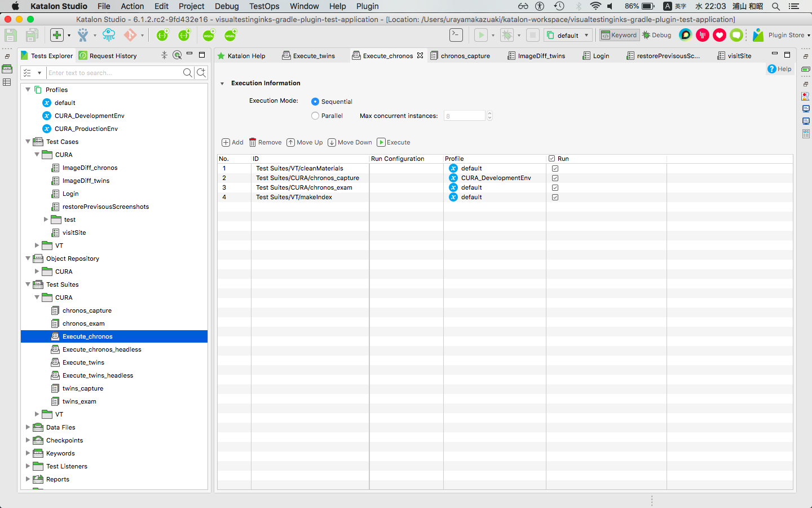The image size is (812, 508).
Task: Open the Git toolbar icon
Action: coord(130,35)
